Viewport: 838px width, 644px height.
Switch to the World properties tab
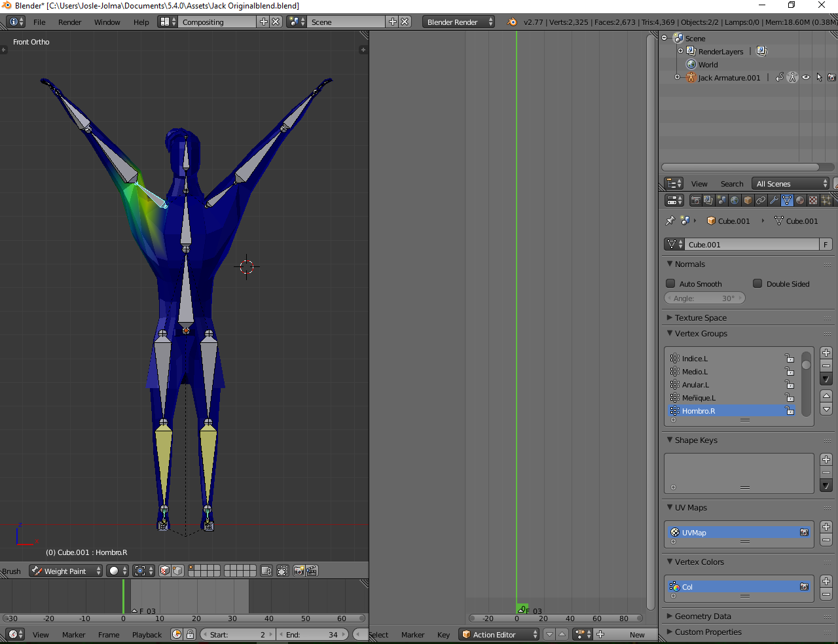[x=735, y=200]
